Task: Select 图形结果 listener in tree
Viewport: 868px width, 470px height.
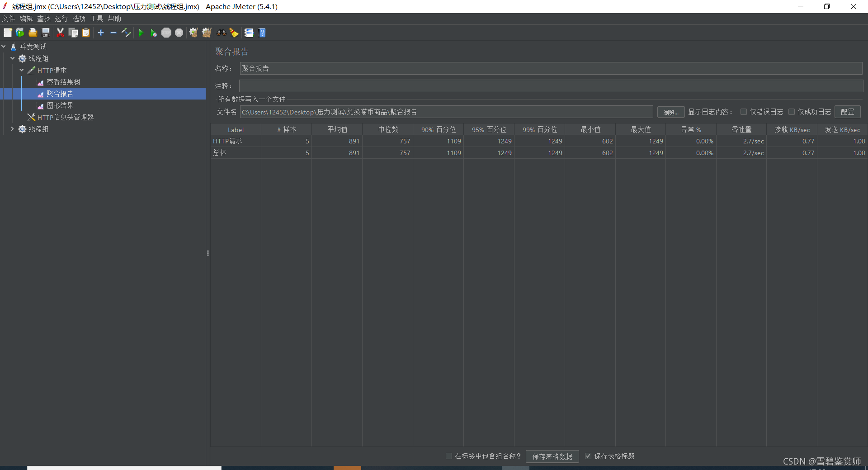Action: click(60, 105)
